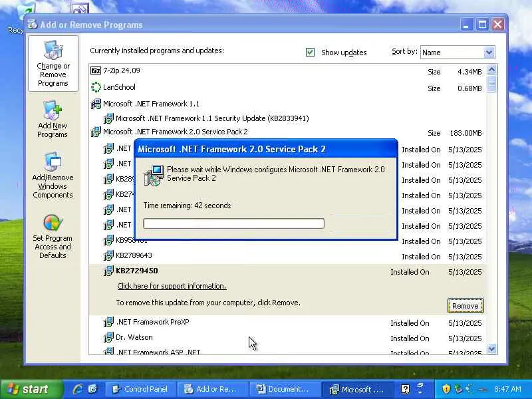Click the configuration progress bar
This screenshot has width=532, height=399.
pos(234,223)
